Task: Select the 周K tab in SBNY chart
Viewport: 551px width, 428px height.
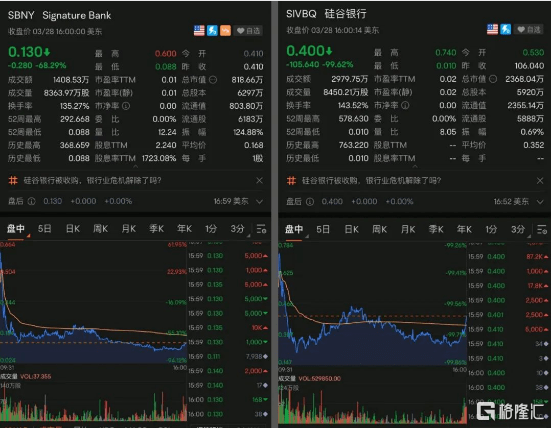Action: tap(101, 229)
